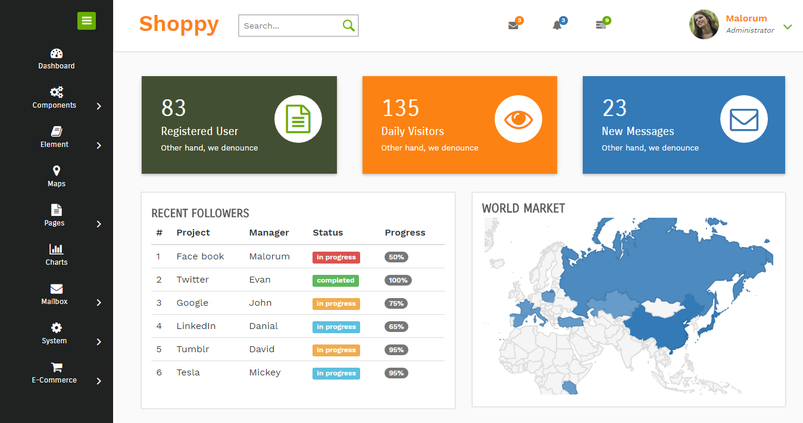Viewport: 803px width, 423px height.
Task: Select the Maps menu label
Action: coord(56,184)
